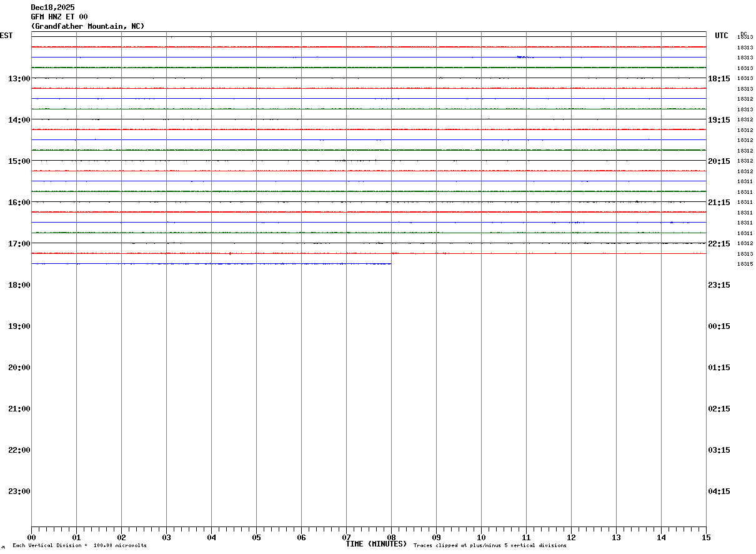Image resolution: width=756 pixels, height=554 pixels.
Task: Click the 20:00 EST row label
Action: coord(19,367)
